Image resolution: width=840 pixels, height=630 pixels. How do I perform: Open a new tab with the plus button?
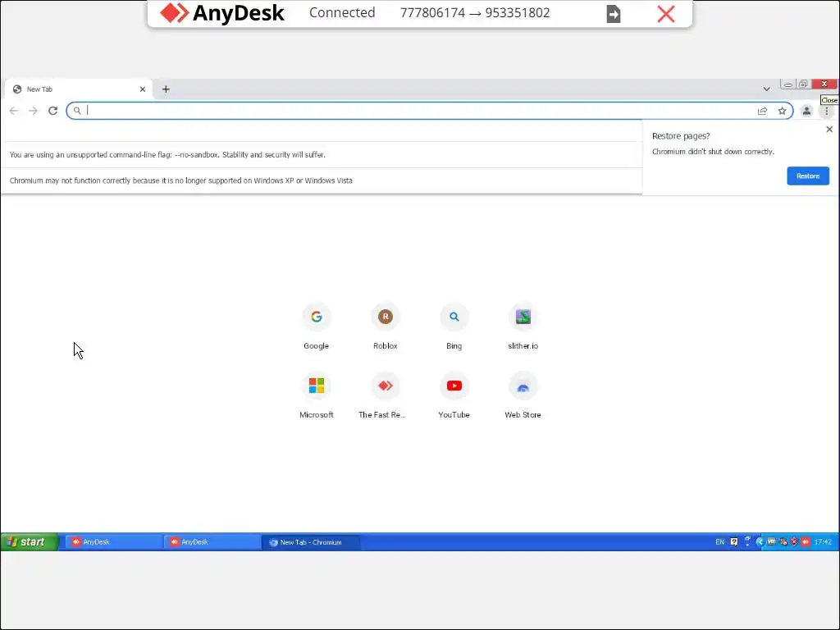(166, 89)
